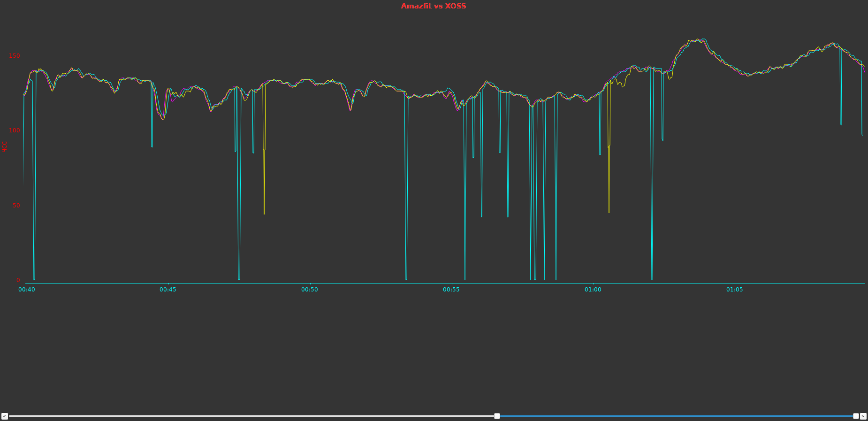Click the 150 value on y-axis
868x421 pixels.
click(x=15, y=56)
